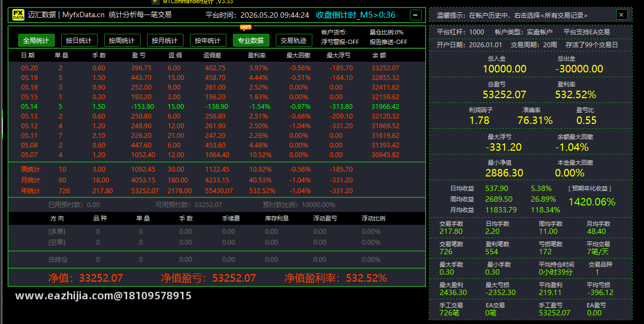
Task: Click the 平均持仓时间 0小时39分 value
Action: click(x=555, y=272)
